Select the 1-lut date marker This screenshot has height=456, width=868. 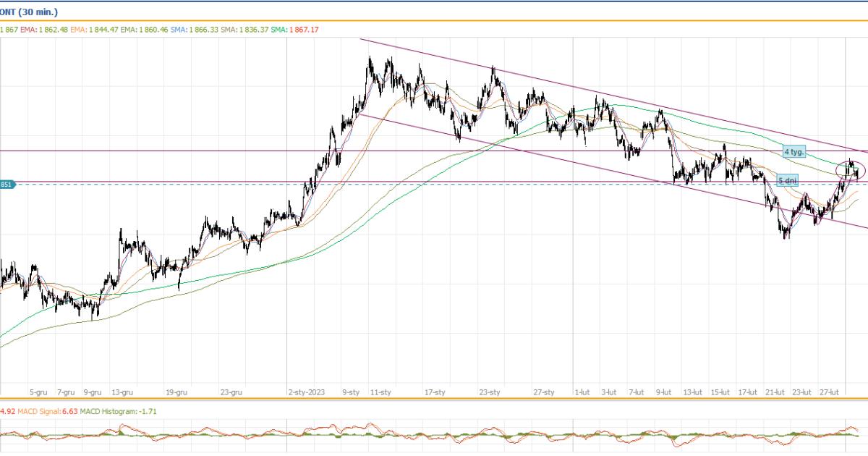click(582, 392)
